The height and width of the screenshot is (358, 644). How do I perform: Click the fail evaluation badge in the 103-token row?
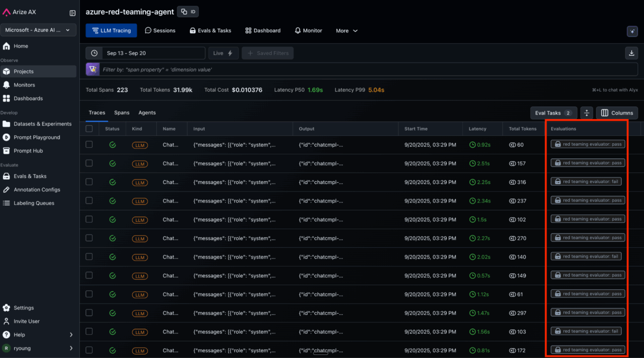pos(586,331)
